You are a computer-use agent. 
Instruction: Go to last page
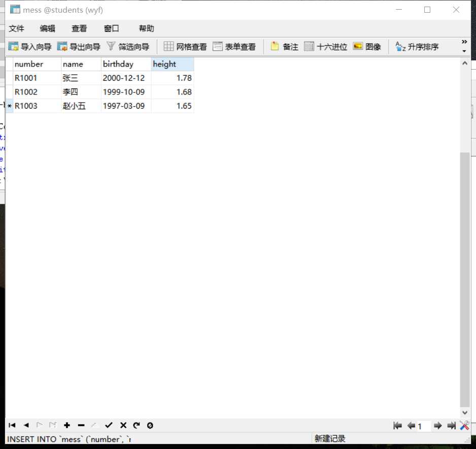452,426
